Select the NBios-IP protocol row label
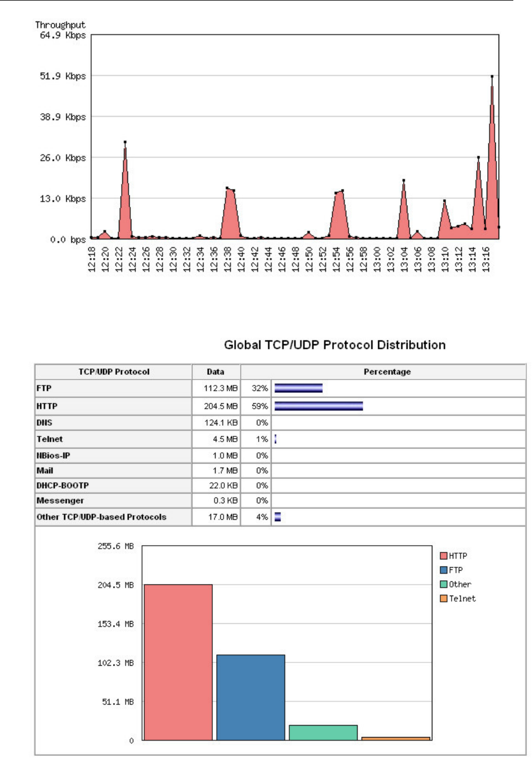Image resolution: width=532 pixels, height=758 pixels. coord(54,455)
